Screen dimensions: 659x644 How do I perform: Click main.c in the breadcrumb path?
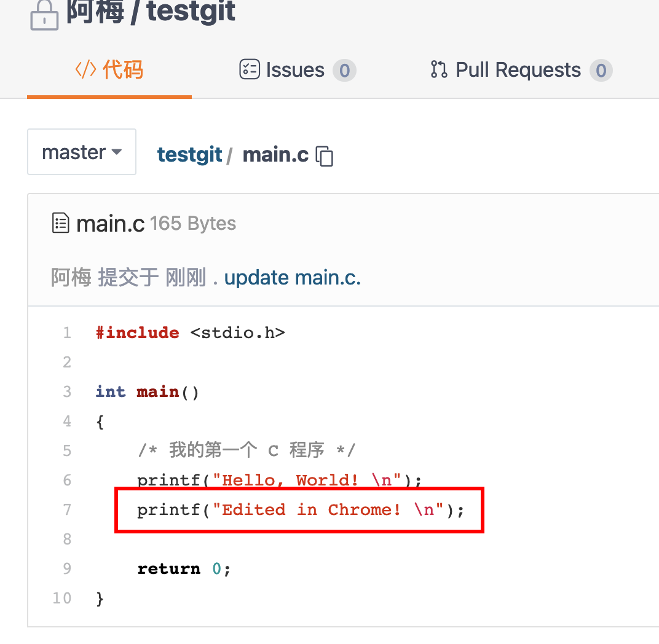click(275, 155)
